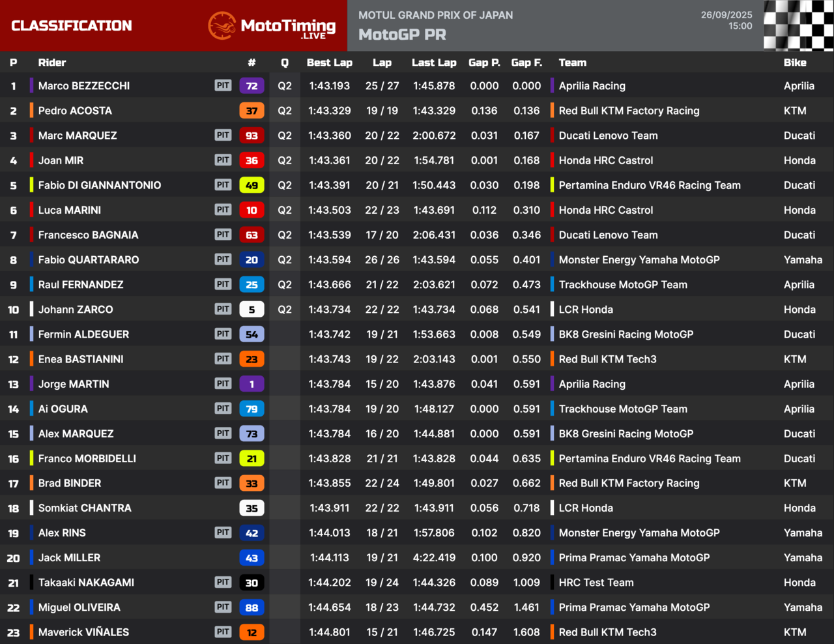Click the Bike column header
This screenshot has height=644, width=834.
pos(795,63)
